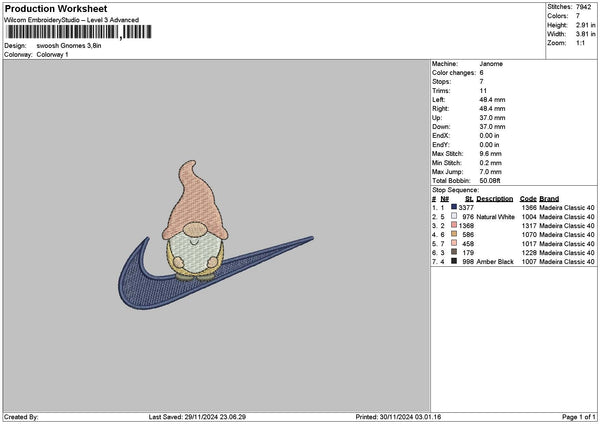Click the Machine value 'Janome'
The image size is (600, 424).
[x=491, y=64]
